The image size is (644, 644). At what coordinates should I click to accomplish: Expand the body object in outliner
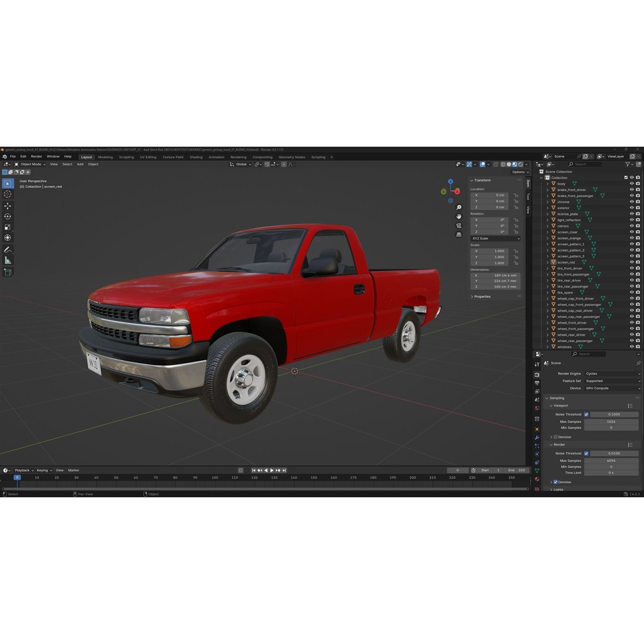[547, 184]
